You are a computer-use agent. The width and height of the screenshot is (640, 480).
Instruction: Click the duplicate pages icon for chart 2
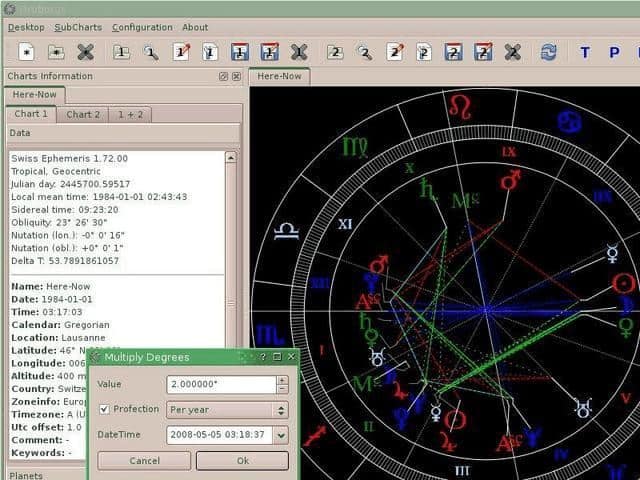click(424, 52)
